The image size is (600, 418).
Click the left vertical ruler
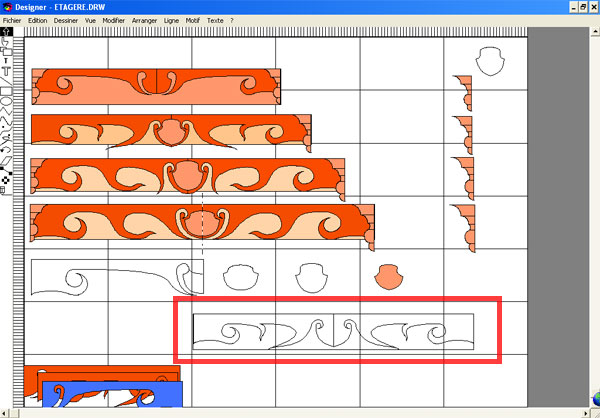pyautogui.click(x=18, y=222)
